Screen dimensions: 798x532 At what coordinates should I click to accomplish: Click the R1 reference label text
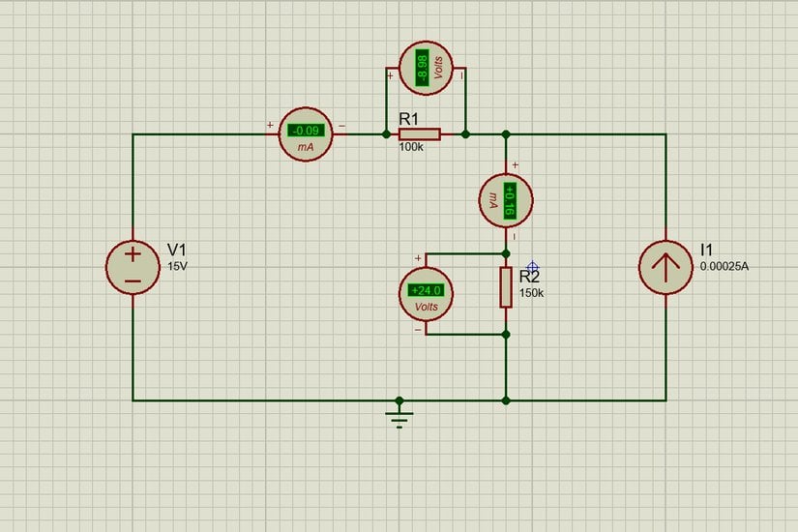click(x=408, y=119)
